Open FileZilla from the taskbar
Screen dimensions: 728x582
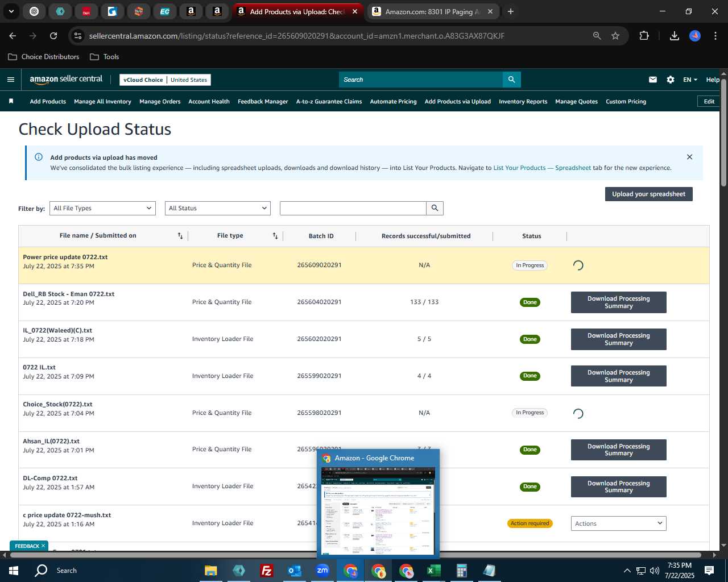266,570
